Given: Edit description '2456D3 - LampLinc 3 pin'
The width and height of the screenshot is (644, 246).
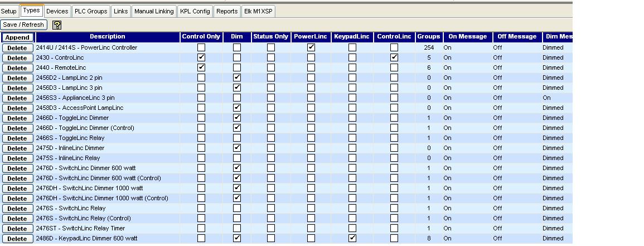Looking at the screenshot, I should [x=69, y=88].
